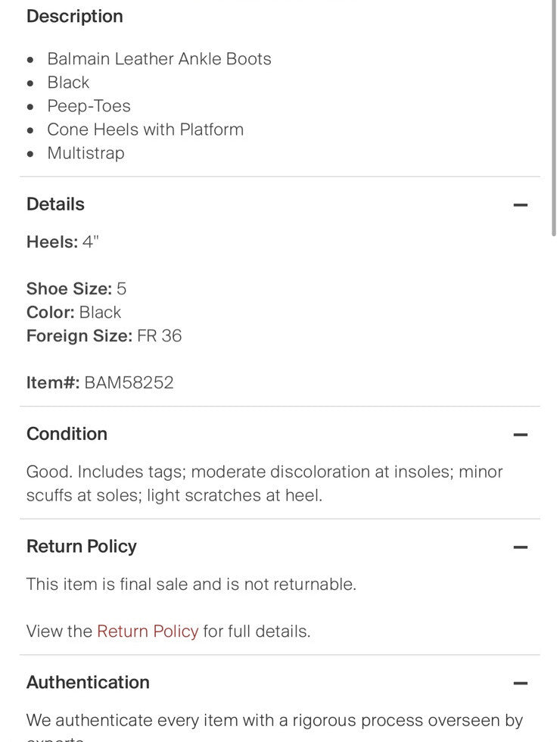
Task: Tap the Condition section heading
Action: tap(67, 434)
